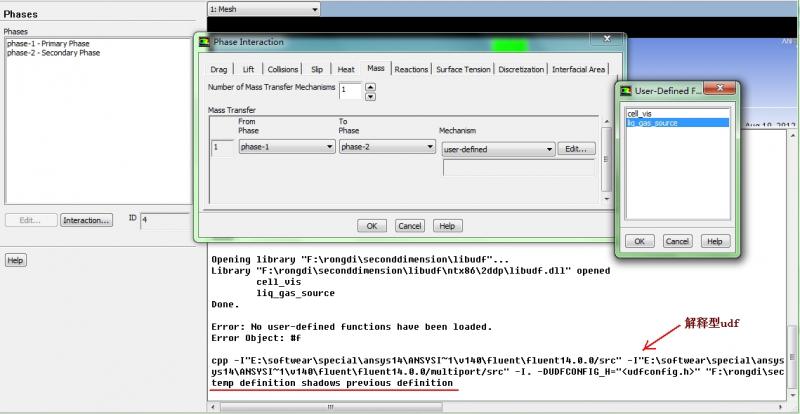Click the Edit... button next to Mechanism
This screenshot has width=800, height=414.
577,149
